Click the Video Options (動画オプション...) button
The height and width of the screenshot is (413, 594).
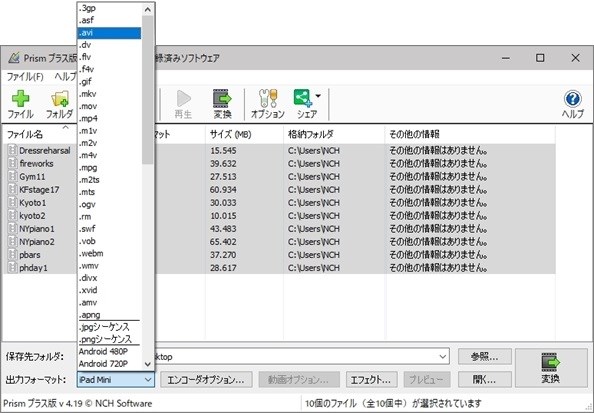(x=299, y=380)
